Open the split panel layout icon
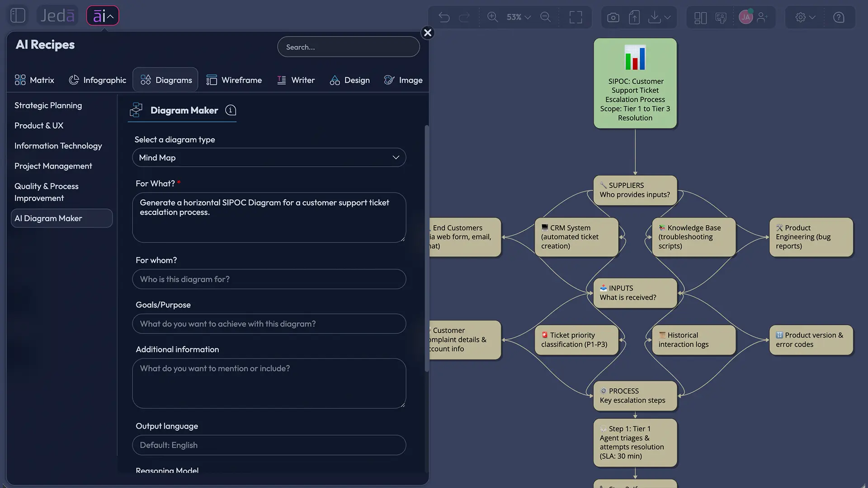This screenshot has height=488, width=868. coord(700,17)
